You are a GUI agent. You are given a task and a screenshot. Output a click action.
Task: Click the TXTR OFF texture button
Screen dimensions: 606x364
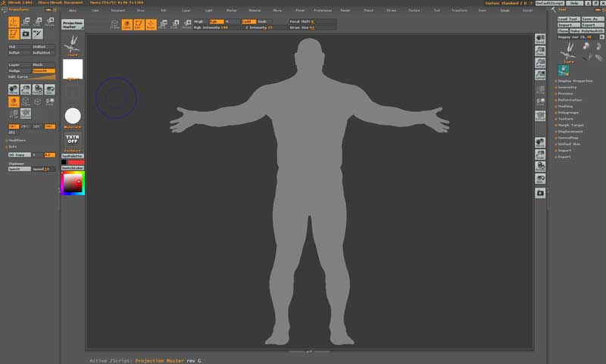coord(73,141)
